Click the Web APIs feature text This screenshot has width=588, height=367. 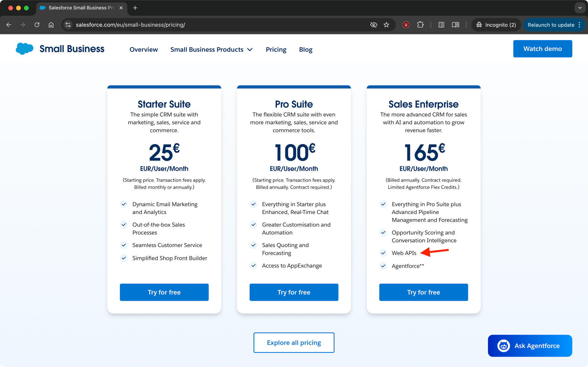(404, 253)
